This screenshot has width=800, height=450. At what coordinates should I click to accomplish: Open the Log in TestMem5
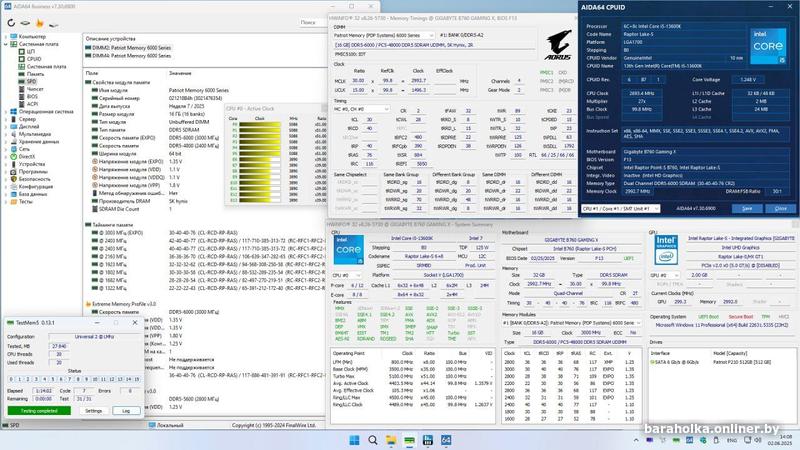tap(126, 411)
